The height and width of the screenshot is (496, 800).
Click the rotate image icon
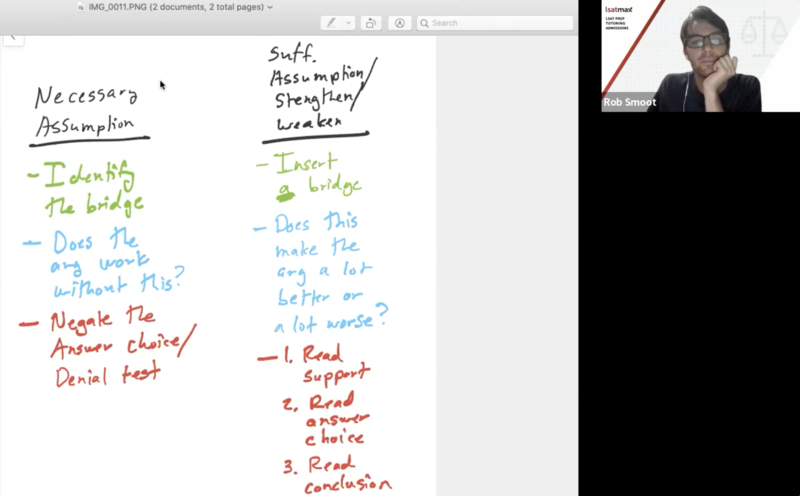[x=371, y=23]
